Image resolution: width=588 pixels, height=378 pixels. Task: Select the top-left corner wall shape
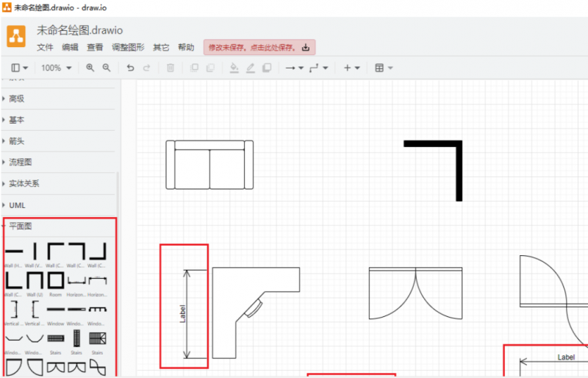tap(56, 251)
